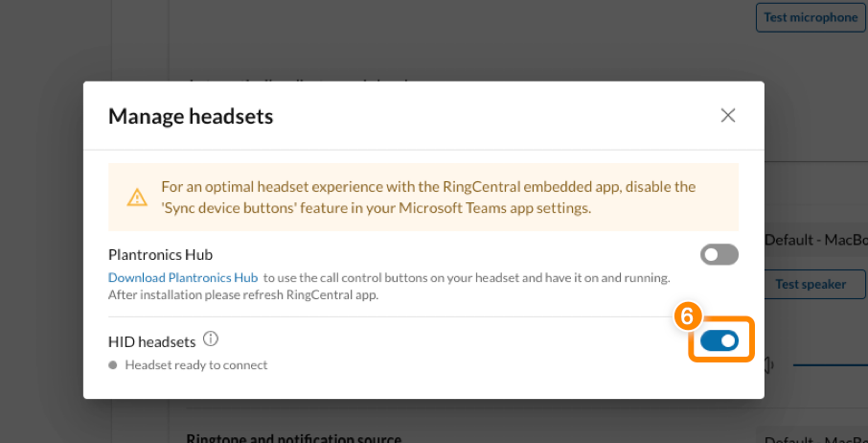Click the Test microphone button
868x443 pixels.
[811, 17]
